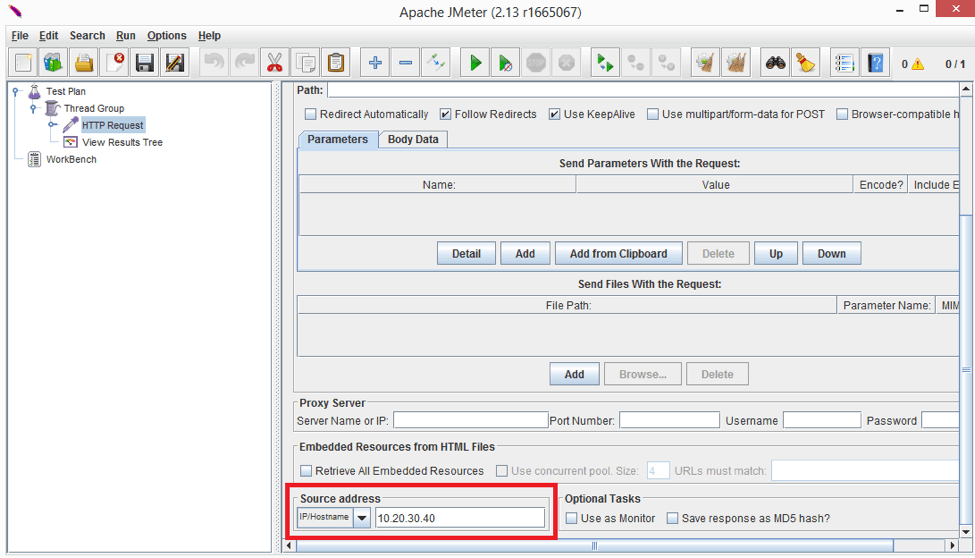
Task: Collapse the HTTP Request tree node
Action: [x=52, y=125]
